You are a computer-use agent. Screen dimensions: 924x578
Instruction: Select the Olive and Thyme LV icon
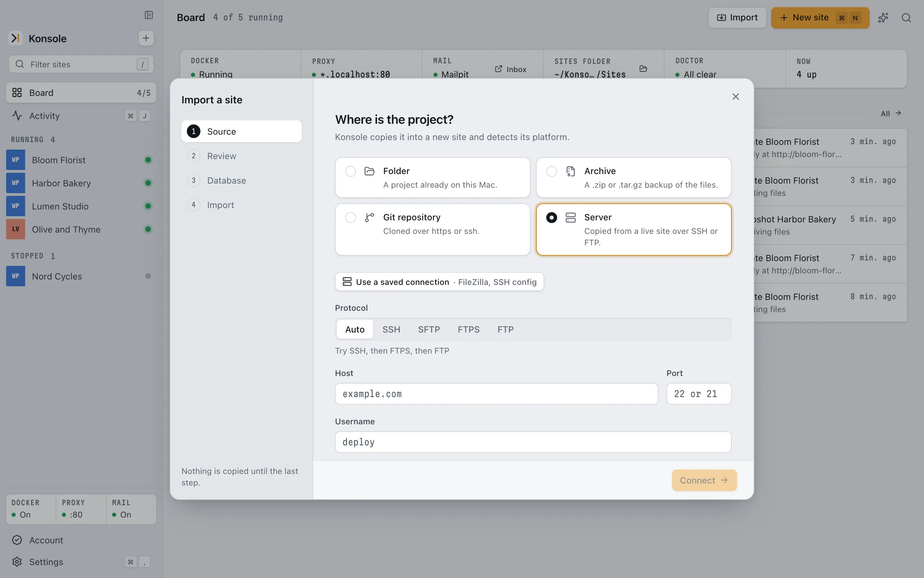[16, 230]
